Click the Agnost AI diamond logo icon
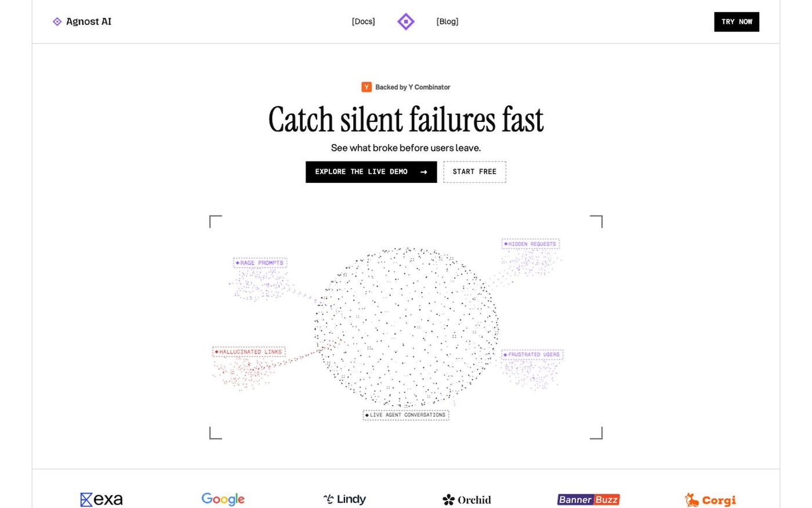The height and width of the screenshot is (508, 812). pos(57,21)
